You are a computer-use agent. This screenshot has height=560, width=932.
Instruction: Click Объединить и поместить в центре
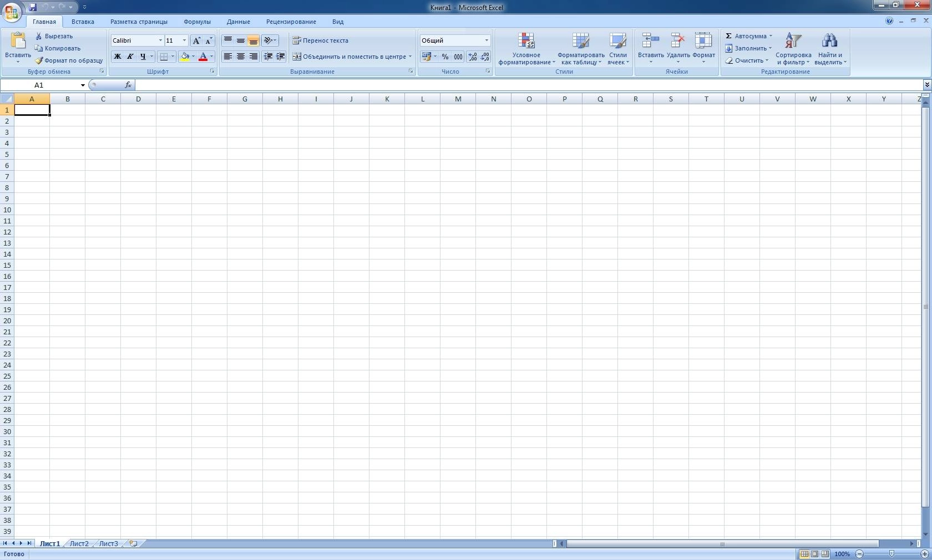coord(349,57)
